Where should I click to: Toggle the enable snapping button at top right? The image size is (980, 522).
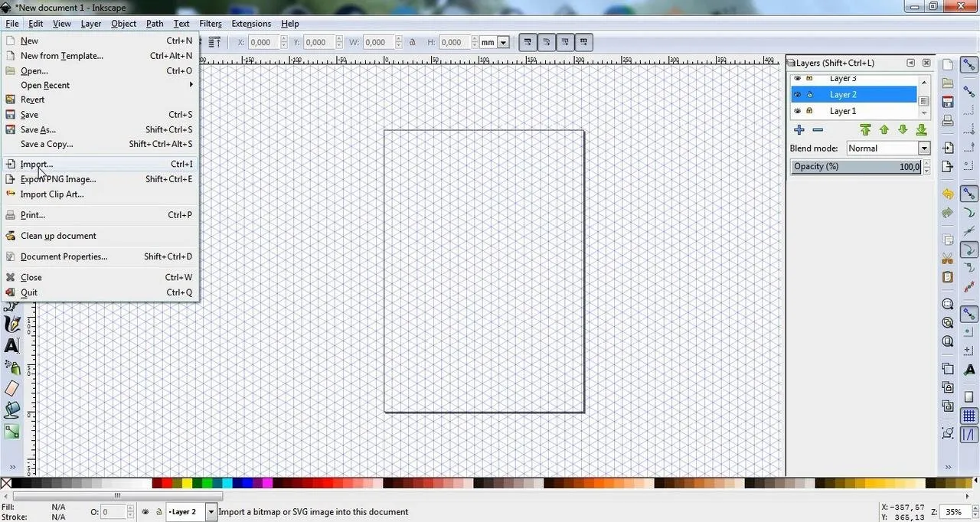coord(969,65)
